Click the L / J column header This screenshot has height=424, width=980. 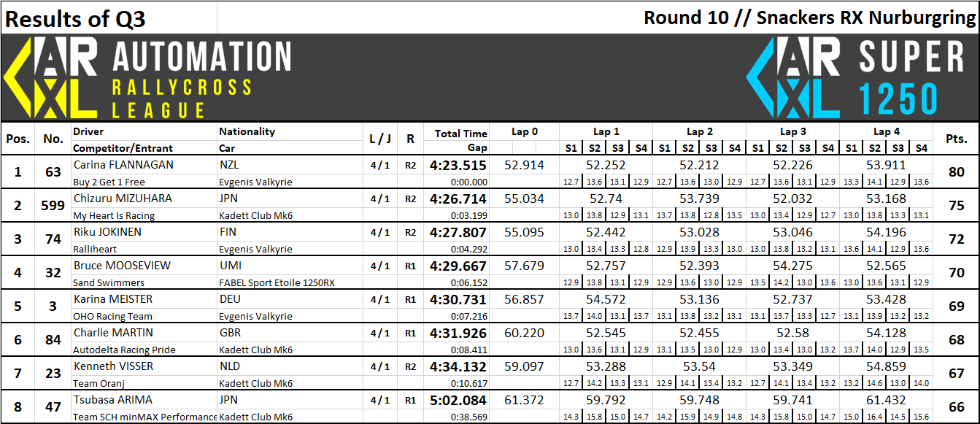tap(380, 139)
